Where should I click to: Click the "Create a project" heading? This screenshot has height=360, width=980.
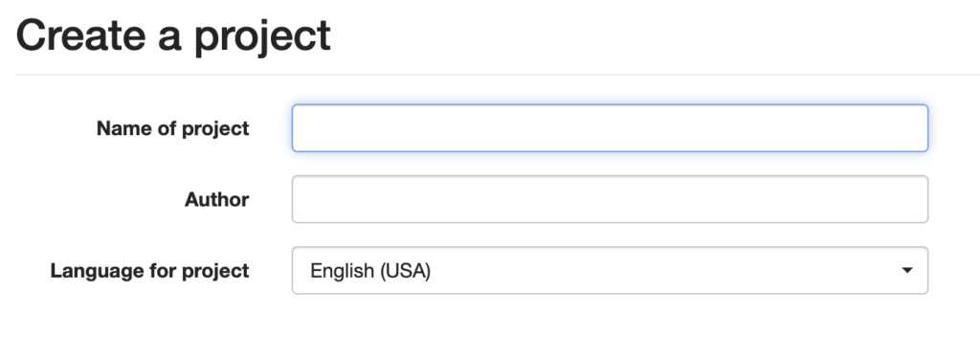point(173,35)
